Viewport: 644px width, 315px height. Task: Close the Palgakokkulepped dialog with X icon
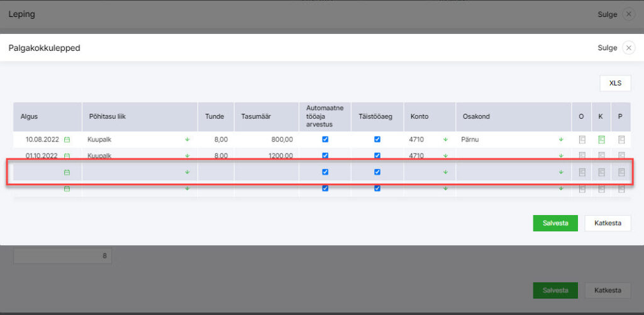(x=628, y=48)
